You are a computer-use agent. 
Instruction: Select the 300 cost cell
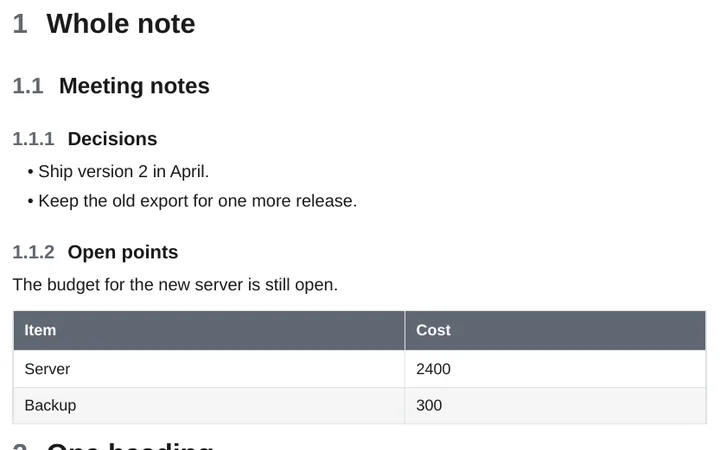[555, 405]
